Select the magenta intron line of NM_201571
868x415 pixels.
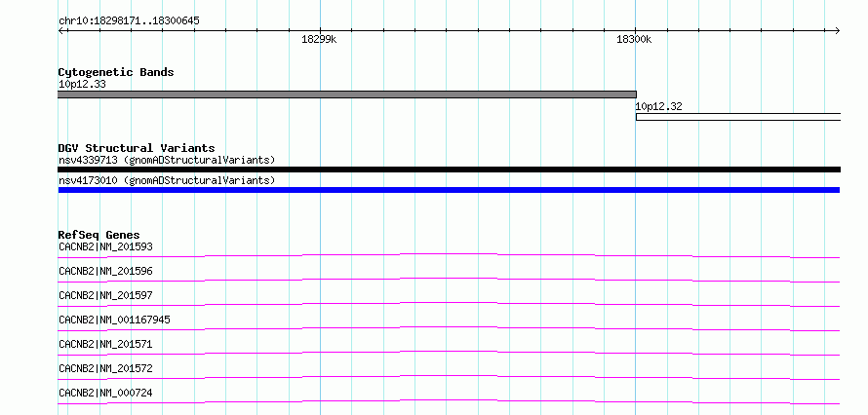click(x=450, y=352)
